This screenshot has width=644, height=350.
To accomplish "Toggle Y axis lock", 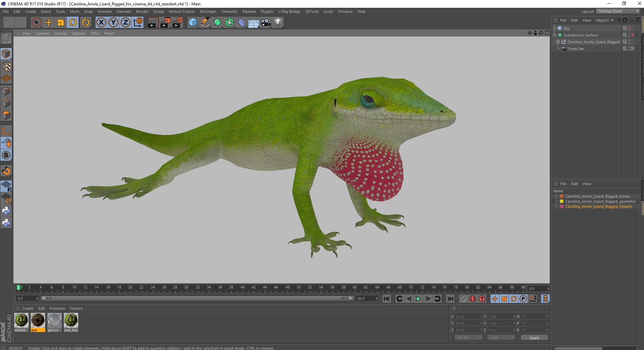I will [113, 23].
